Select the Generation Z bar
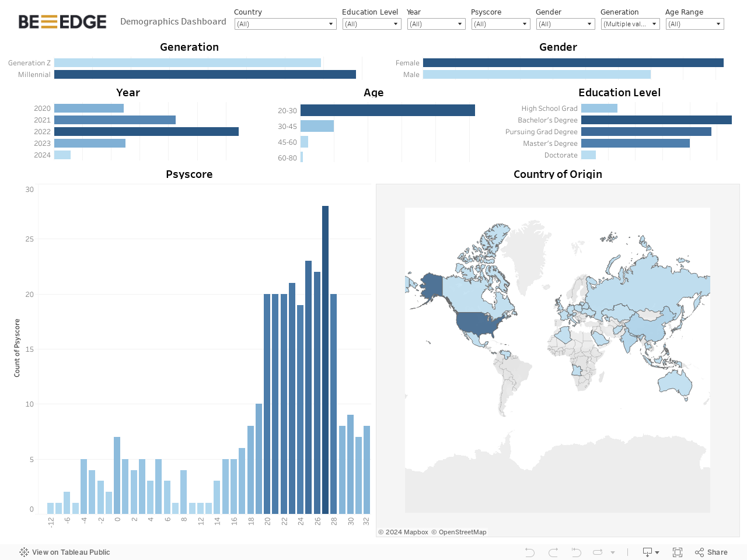The width and height of the screenshot is (747, 560). click(187, 62)
